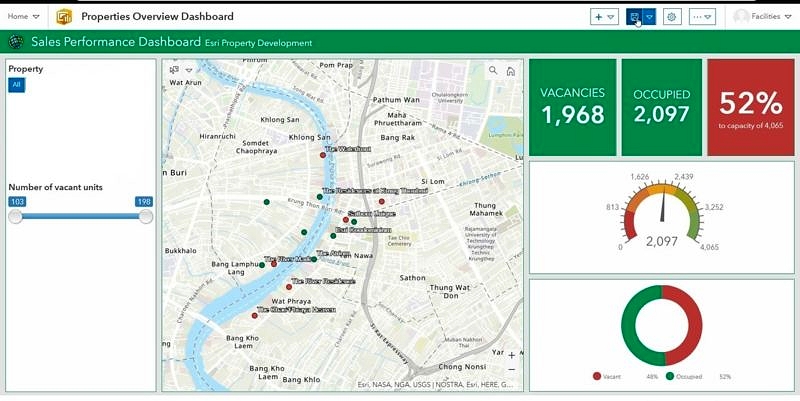Click the gauge maximum label 4,065

709,247
